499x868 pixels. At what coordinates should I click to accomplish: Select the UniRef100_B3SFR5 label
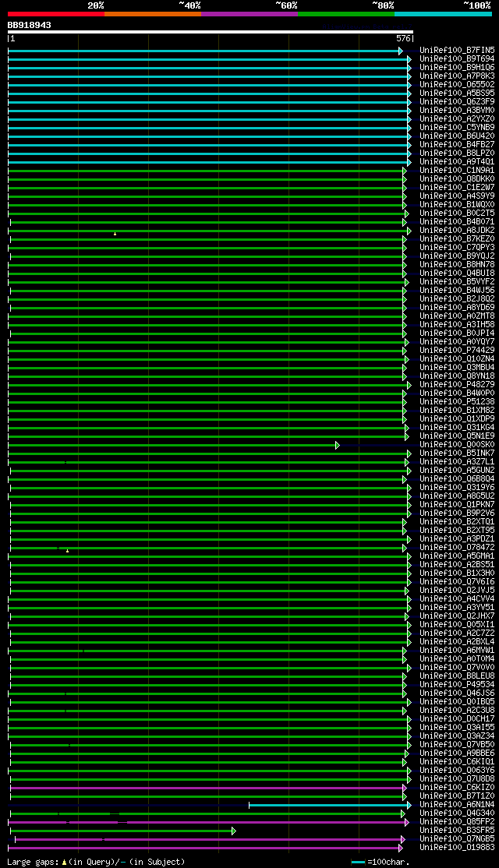click(x=457, y=831)
